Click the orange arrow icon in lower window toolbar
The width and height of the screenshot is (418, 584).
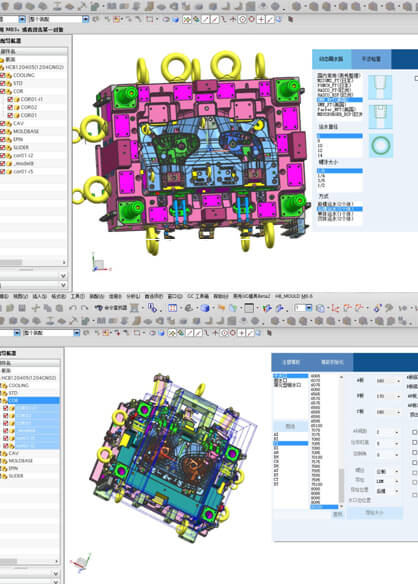click(x=222, y=308)
